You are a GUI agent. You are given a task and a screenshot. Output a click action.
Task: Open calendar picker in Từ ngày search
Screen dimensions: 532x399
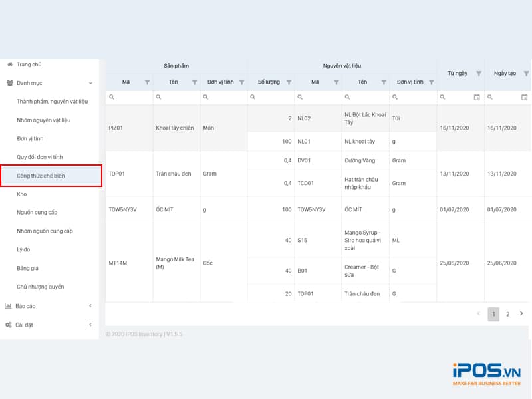pos(477,97)
